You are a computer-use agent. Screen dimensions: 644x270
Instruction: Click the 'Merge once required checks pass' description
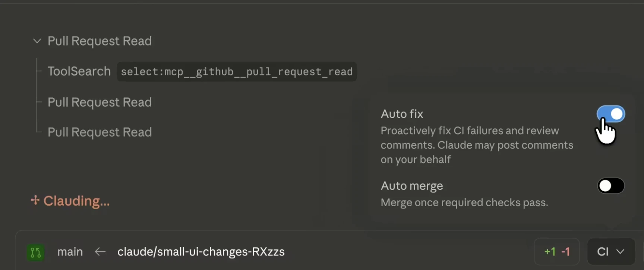pyautogui.click(x=464, y=202)
